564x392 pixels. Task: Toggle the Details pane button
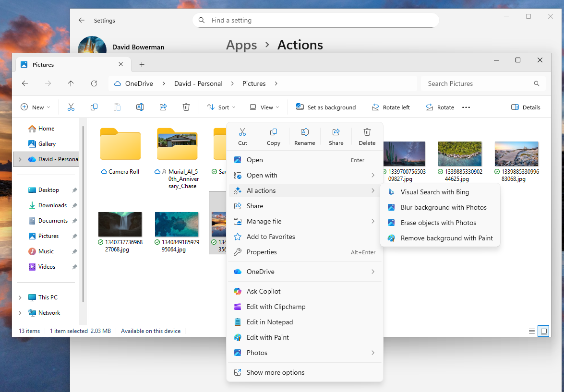(x=526, y=107)
